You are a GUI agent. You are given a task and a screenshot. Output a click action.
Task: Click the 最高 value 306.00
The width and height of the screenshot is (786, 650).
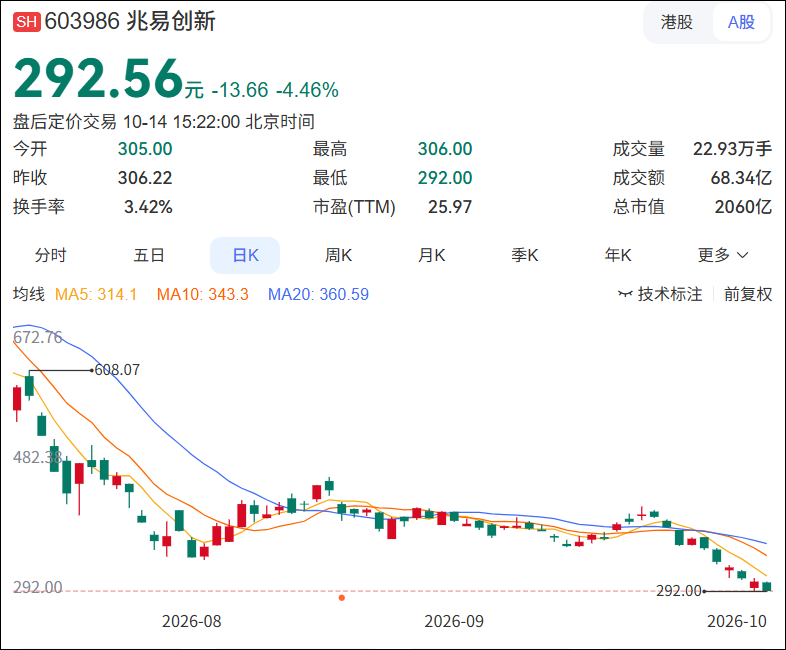(445, 149)
